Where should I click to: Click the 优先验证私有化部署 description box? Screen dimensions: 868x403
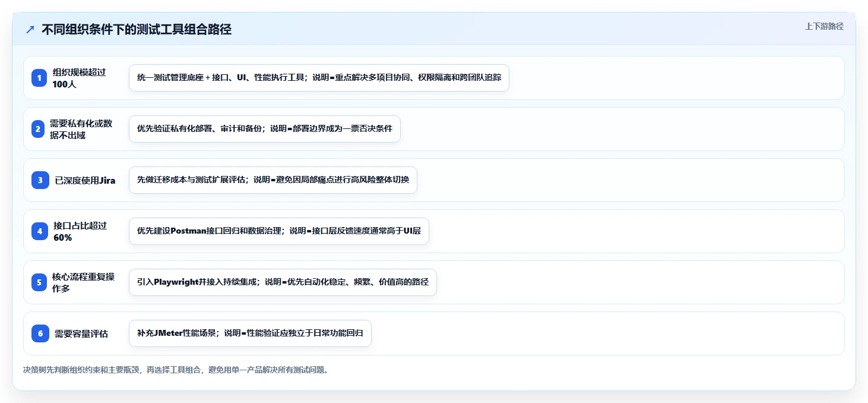pyautogui.click(x=265, y=129)
